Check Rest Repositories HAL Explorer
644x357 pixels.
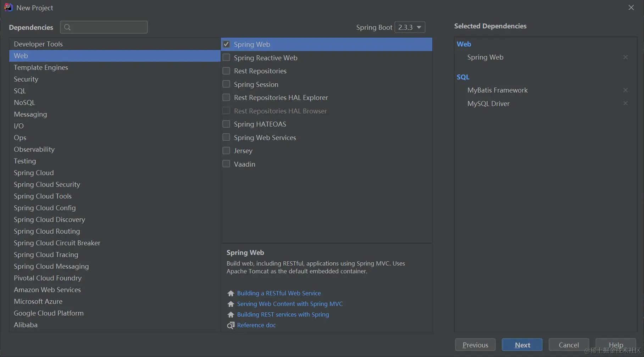pyautogui.click(x=226, y=97)
